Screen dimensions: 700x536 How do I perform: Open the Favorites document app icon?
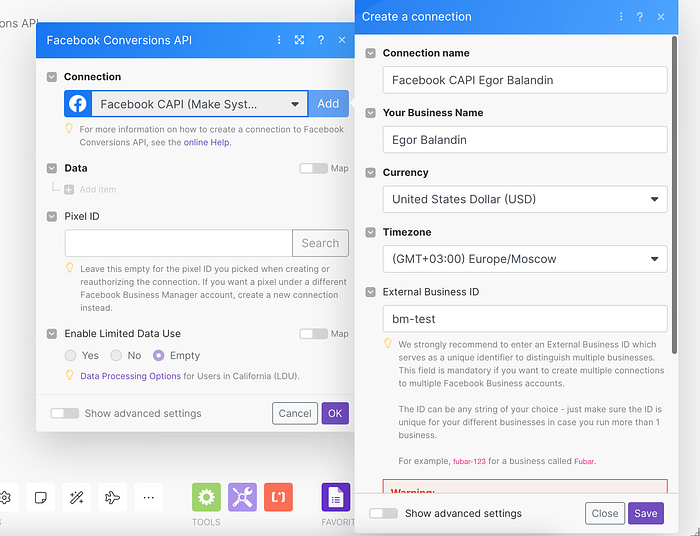336,497
